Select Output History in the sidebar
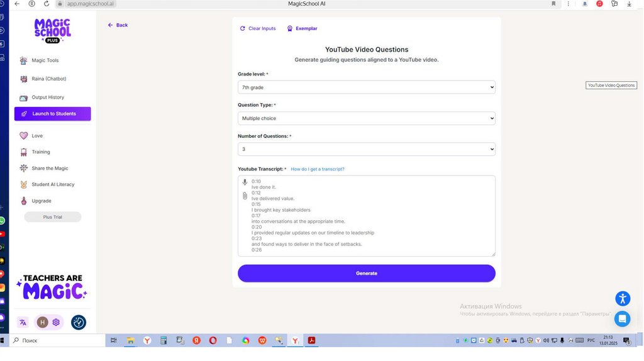The height and width of the screenshot is (361, 644). tap(48, 97)
